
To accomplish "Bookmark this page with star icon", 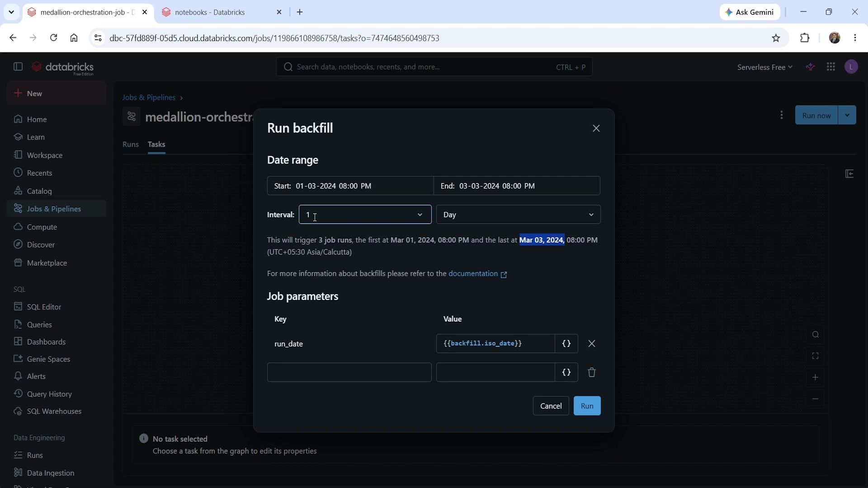I will pos(776,38).
